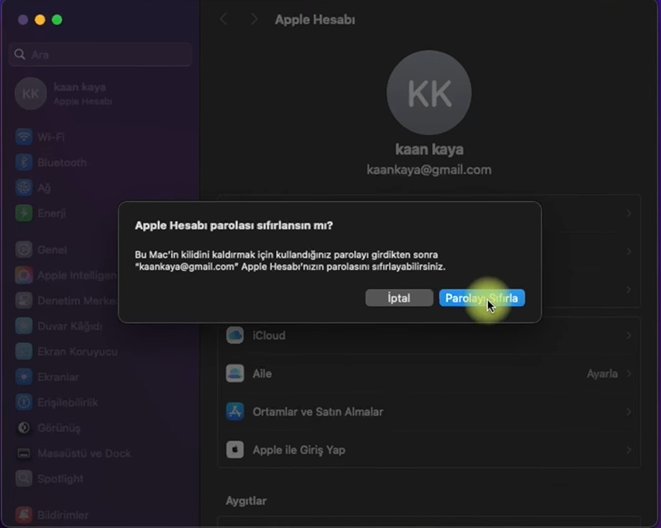
Task: Open the Aile row chevron
Action: tap(629, 373)
